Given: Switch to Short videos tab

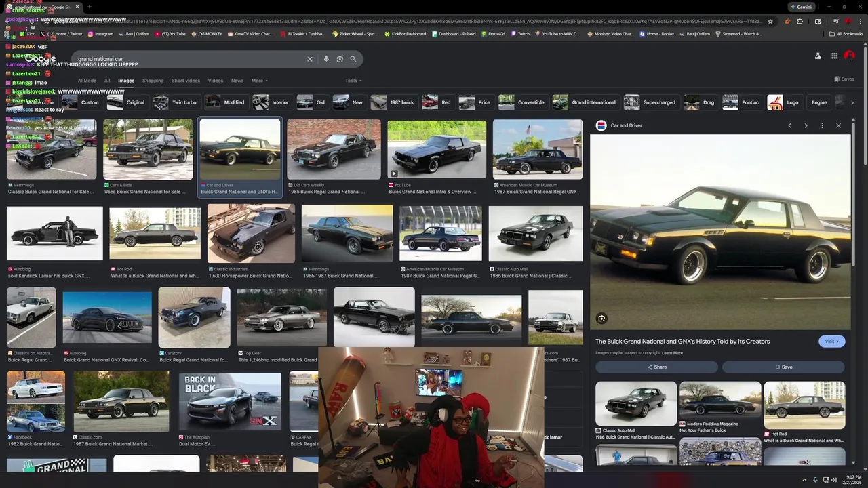Looking at the screenshot, I should click(186, 81).
